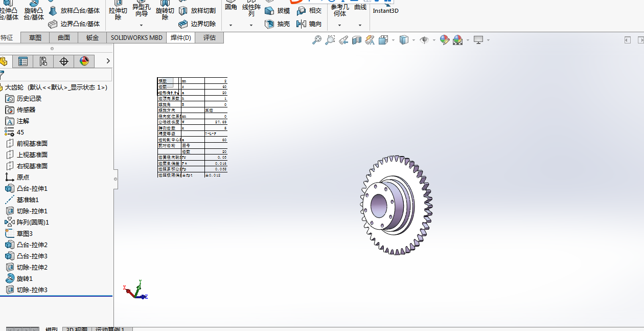This screenshot has height=331, width=644.
Task: Switch to the 草图 (Sketch) tab
Action: tap(35, 37)
